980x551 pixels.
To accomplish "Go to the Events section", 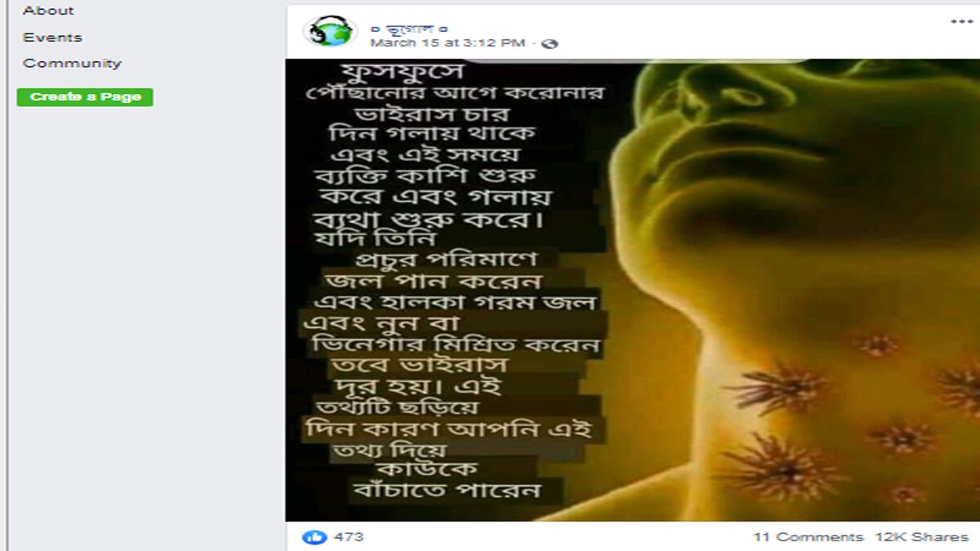I will tap(52, 38).
